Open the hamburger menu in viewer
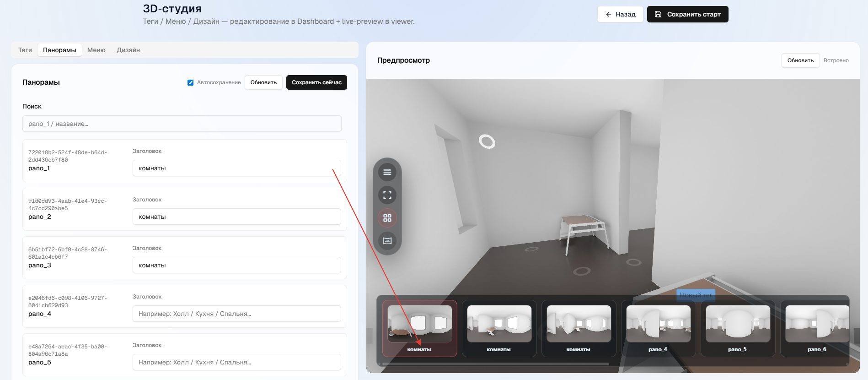Viewport: 868px width, 380px height. 387,172
